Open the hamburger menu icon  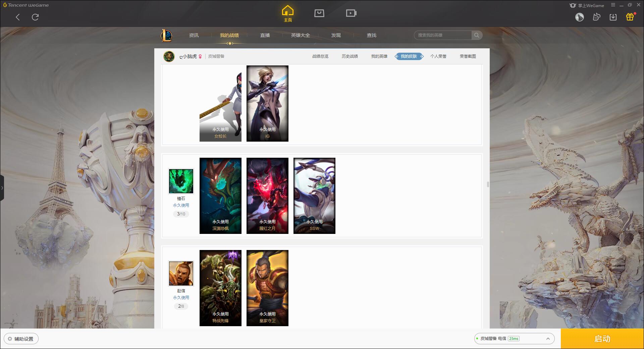613,5
